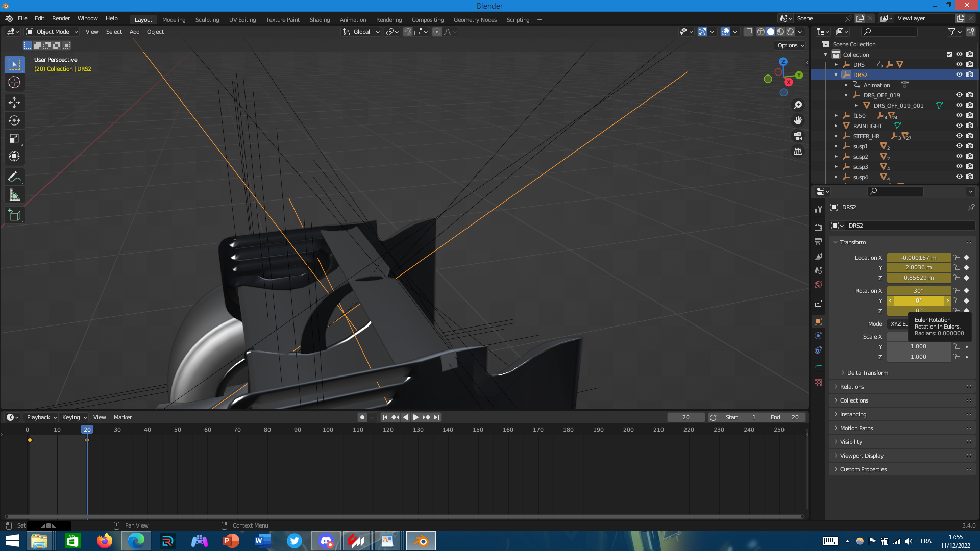Image resolution: width=980 pixels, height=551 pixels.
Task: Click the Rotation X value slider
Action: pyautogui.click(x=918, y=291)
